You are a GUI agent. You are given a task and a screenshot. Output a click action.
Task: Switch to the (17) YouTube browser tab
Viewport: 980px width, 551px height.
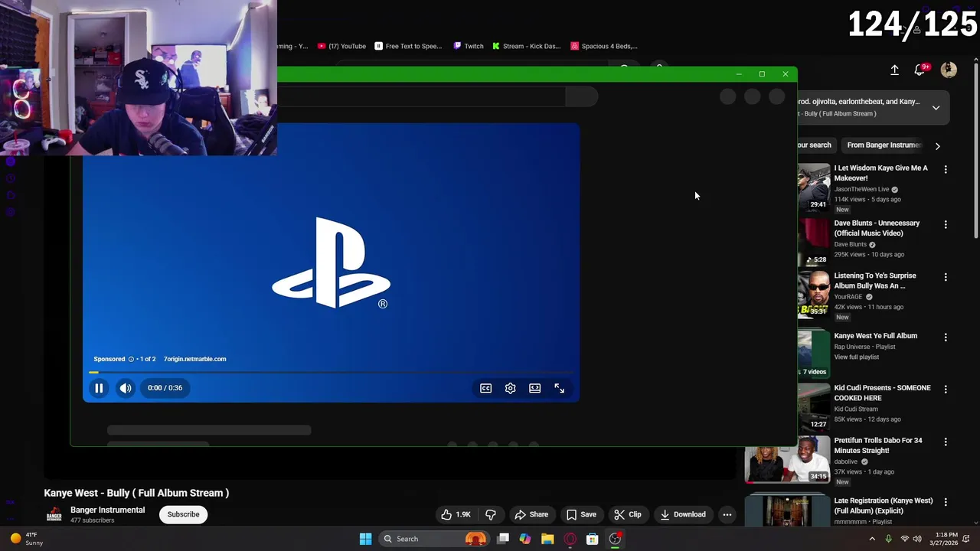point(341,46)
